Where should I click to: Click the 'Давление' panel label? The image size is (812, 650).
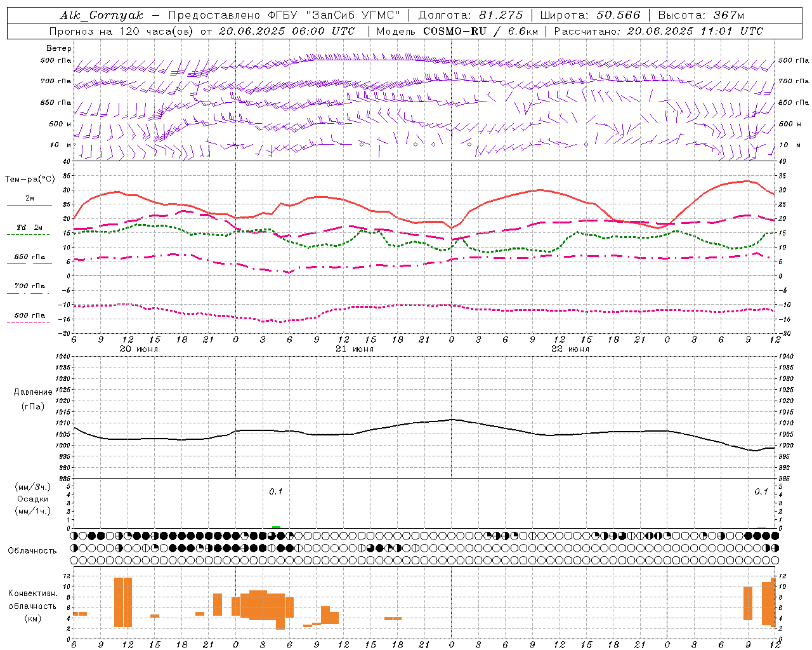tap(33, 392)
